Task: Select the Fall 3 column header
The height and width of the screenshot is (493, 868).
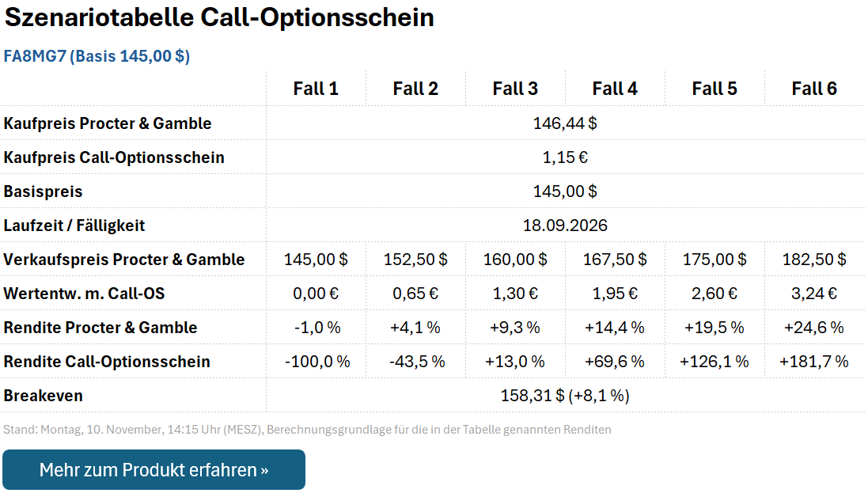Action: coord(515,88)
